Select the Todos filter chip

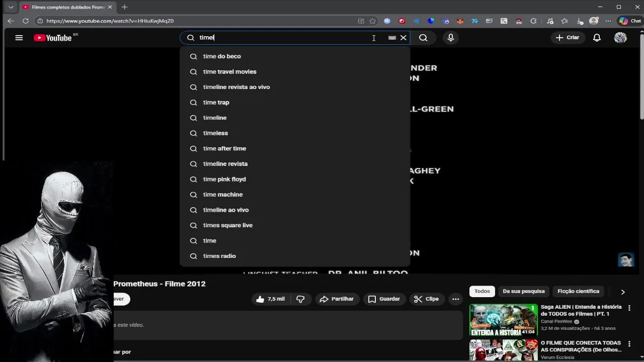482,291
